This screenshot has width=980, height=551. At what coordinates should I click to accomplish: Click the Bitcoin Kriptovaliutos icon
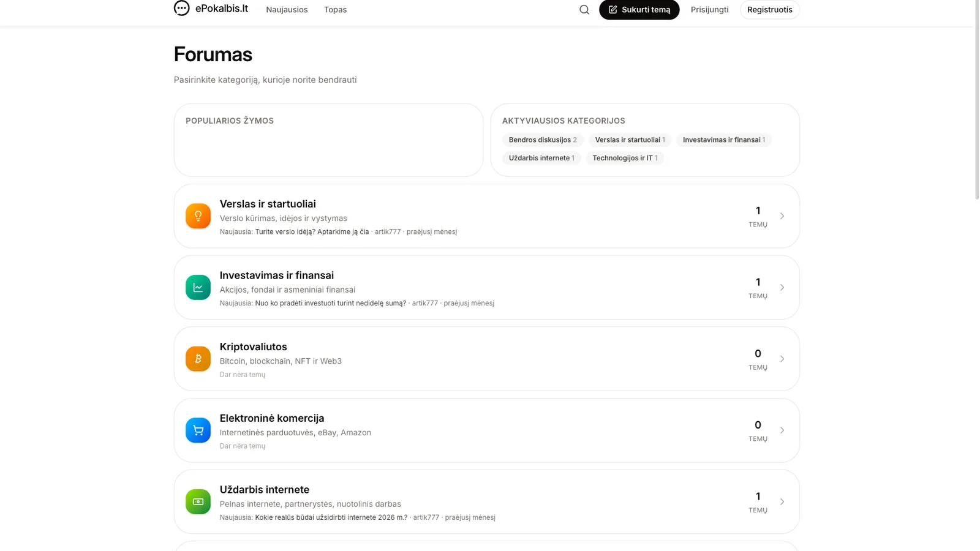coord(198,359)
